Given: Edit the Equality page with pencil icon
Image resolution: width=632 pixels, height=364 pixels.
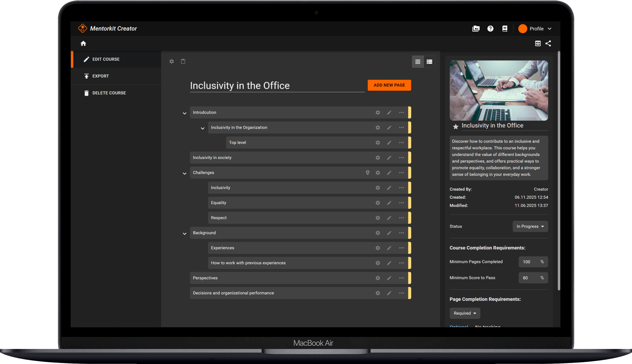Looking at the screenshot, I should (389, 203).
